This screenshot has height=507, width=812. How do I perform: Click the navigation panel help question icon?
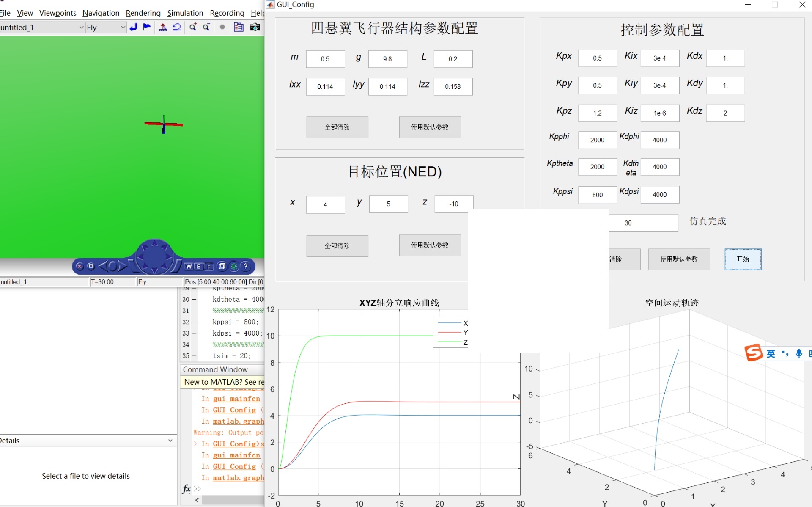[246, 266]
